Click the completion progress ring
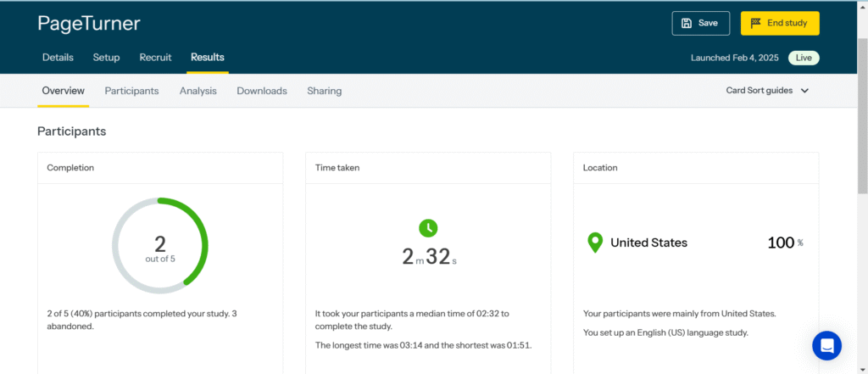This screenshot has height=374, width=868. (x=160, y=245)
